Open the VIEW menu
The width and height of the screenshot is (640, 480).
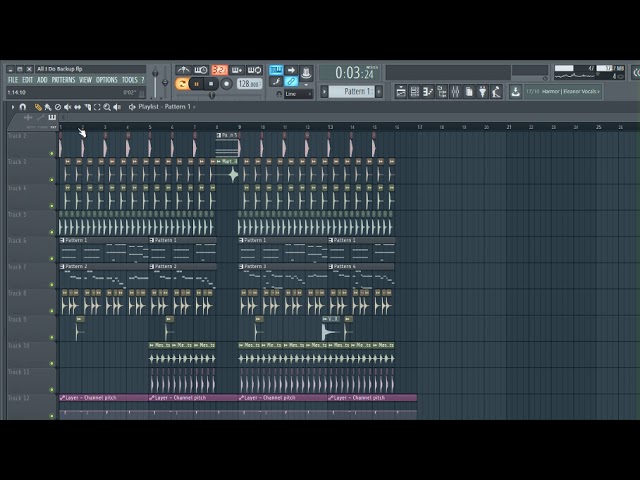tap(85, 80)
